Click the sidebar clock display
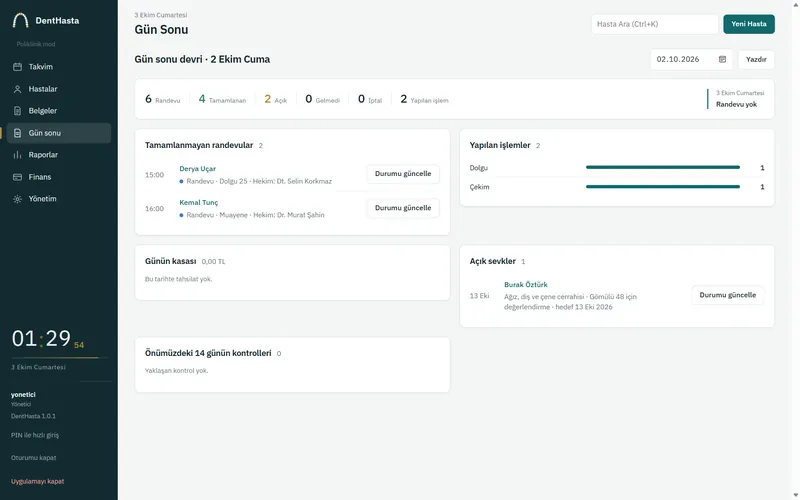 coord(48,339)
